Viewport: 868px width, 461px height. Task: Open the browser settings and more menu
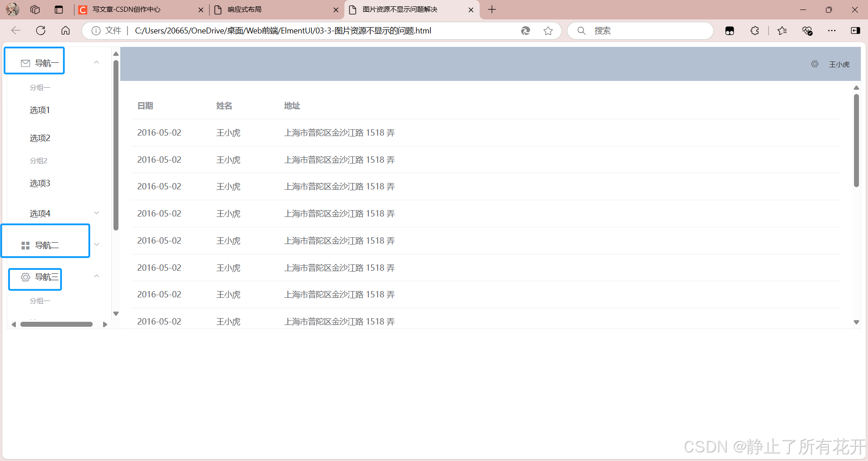(832, 31)
